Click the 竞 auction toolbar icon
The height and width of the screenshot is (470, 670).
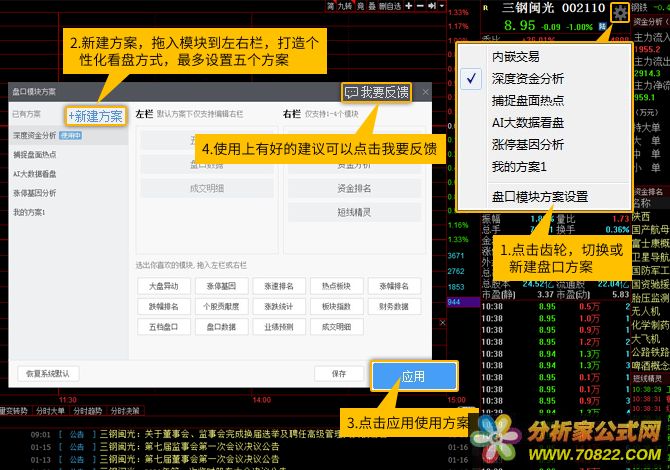[x=361, y=6]
